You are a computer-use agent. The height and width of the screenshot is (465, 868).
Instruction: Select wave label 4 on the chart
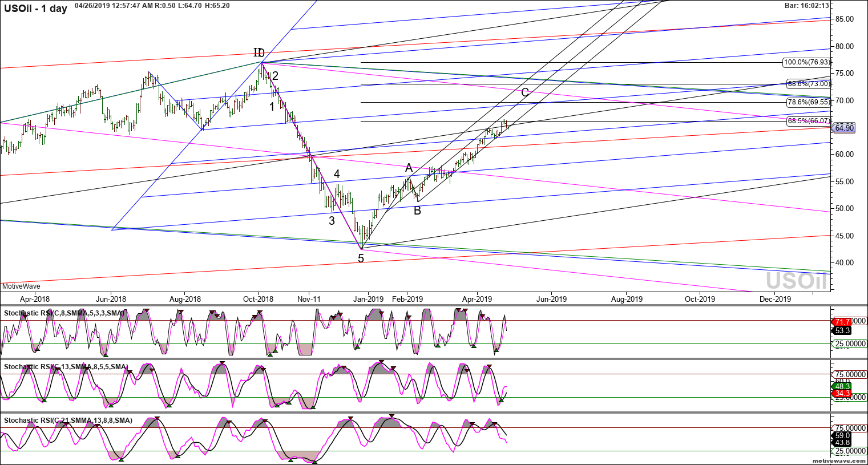337,174
